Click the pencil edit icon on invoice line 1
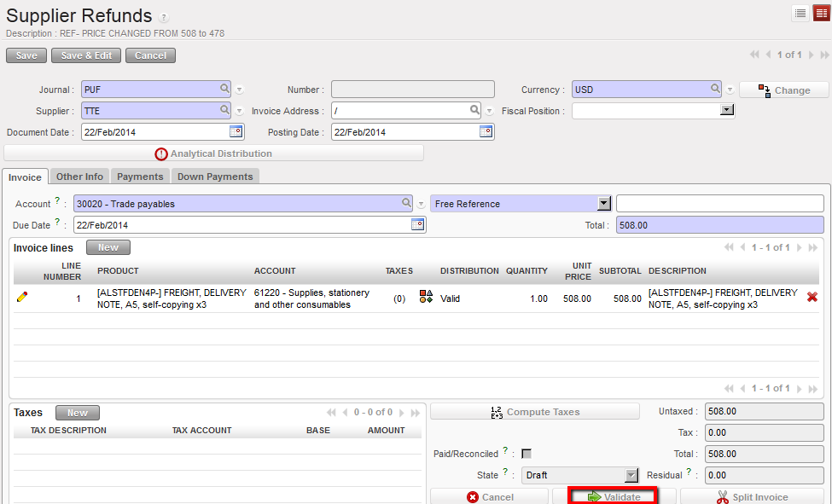Image resolution: width=832 pixels, height=504 pixels. 22,298
